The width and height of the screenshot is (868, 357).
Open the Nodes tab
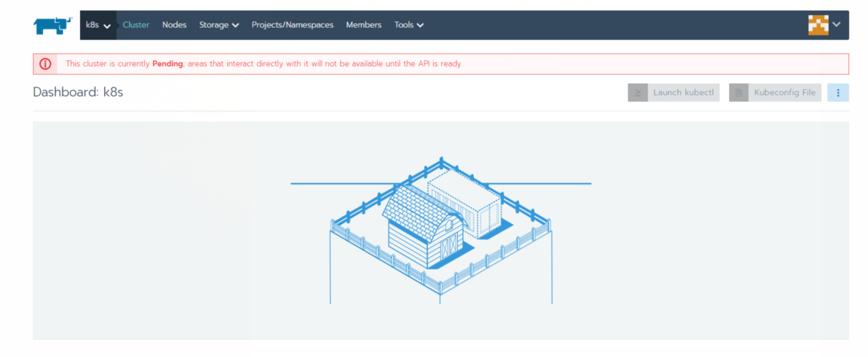coord(174,25)
